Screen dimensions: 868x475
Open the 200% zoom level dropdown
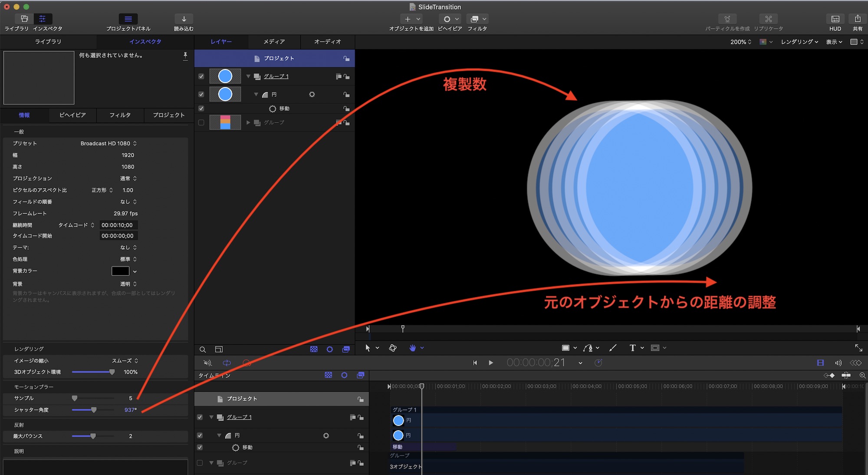740,42
